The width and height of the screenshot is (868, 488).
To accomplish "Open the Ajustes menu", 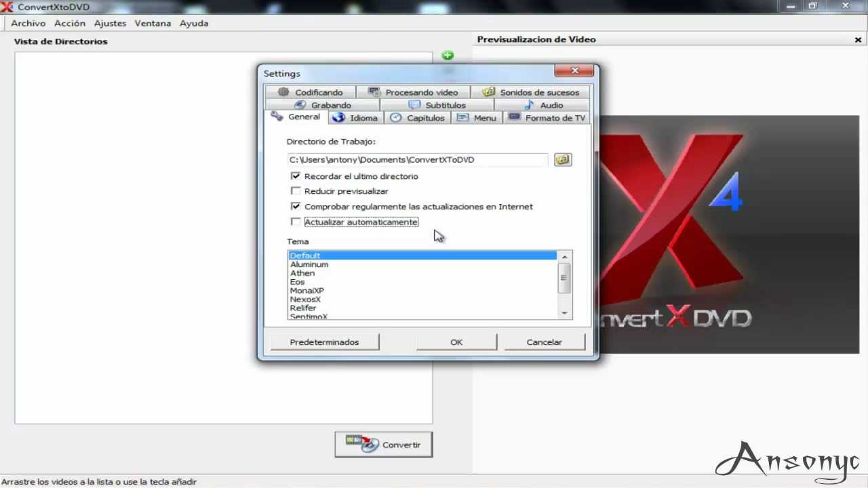I will 110,23.
